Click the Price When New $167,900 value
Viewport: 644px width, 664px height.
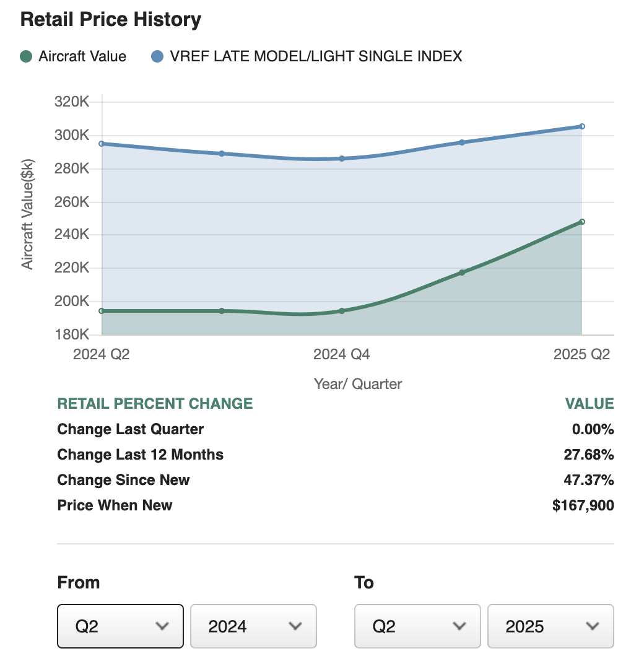[583, 505]
